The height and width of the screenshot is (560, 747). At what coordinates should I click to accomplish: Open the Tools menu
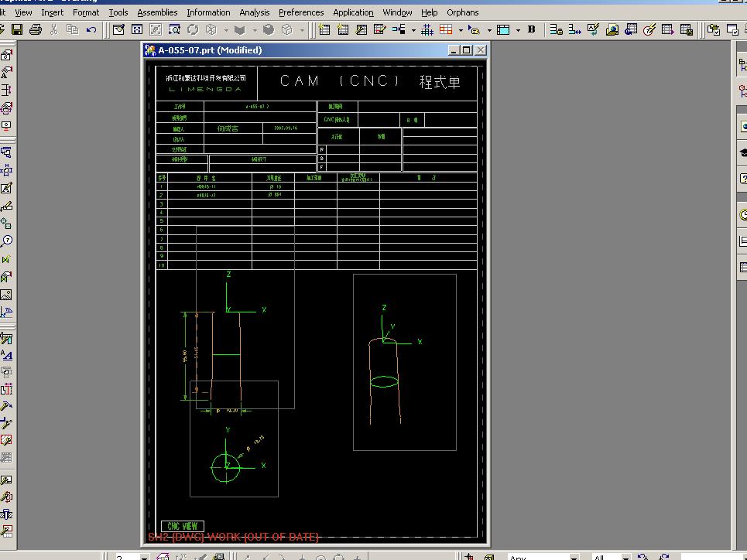(118, 12)
